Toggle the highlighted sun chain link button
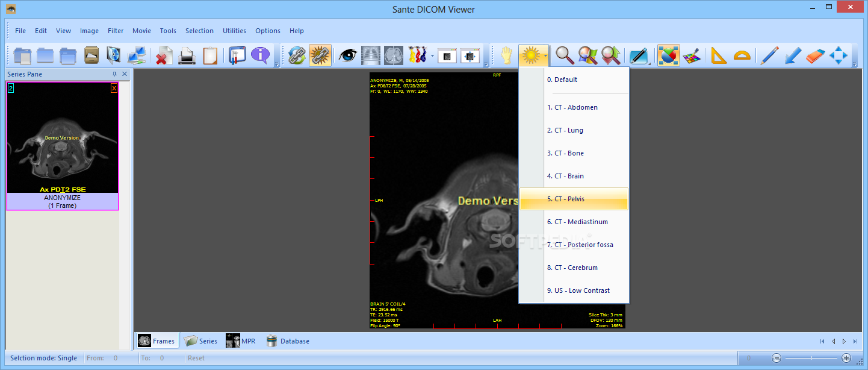The image size is (868, 370). (320, 55)
